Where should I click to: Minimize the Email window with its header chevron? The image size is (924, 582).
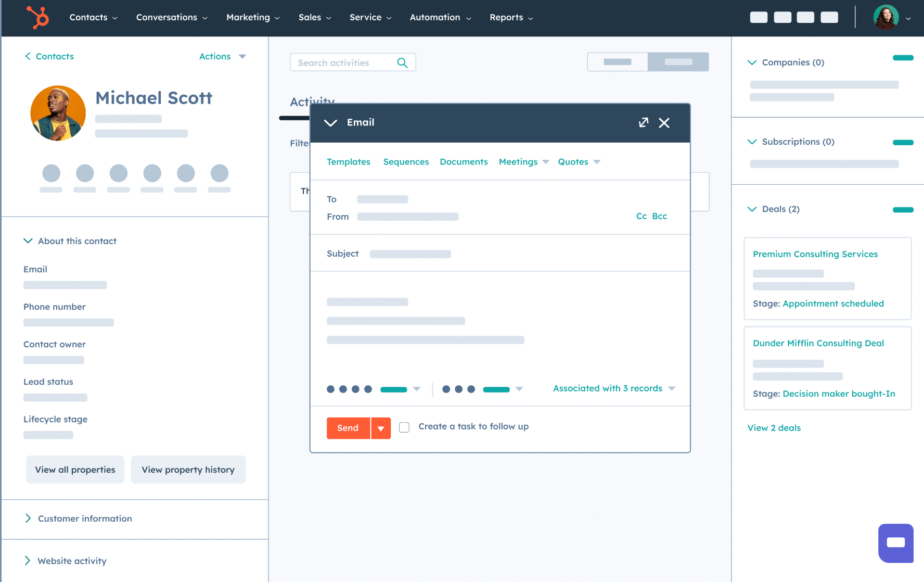click(x=330, y=123)
